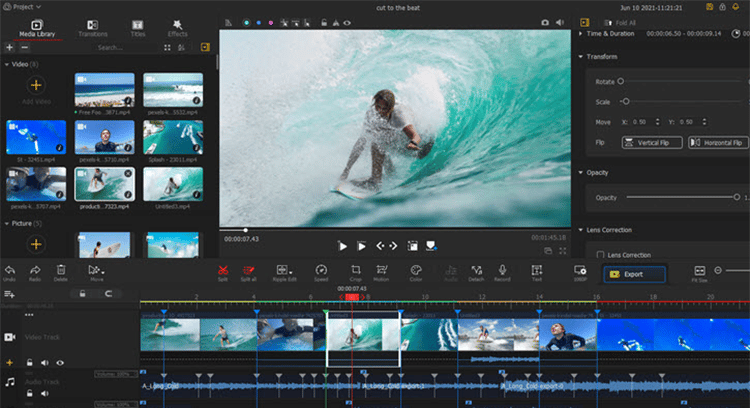Collapse the Transform section

coord(583,56)
